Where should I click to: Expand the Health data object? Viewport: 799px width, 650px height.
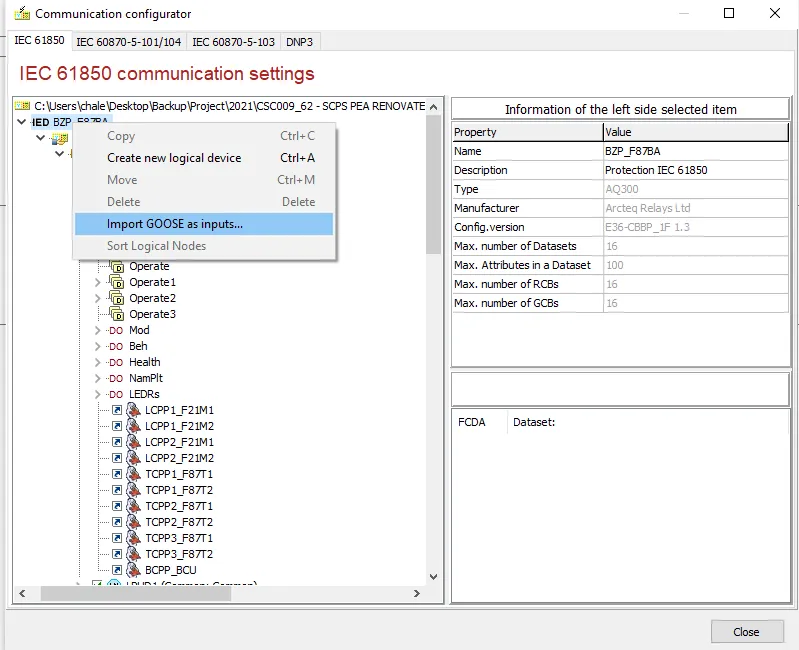click(97, 362)
